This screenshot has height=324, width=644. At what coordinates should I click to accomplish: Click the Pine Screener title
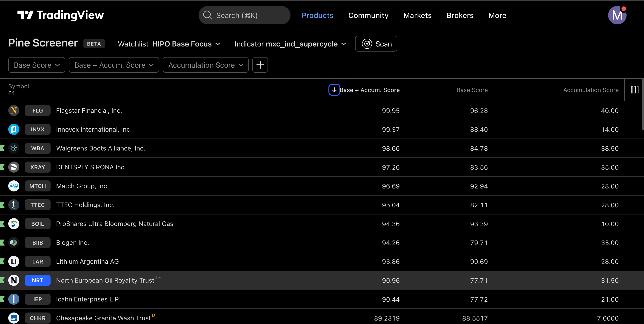pos(43,43)
